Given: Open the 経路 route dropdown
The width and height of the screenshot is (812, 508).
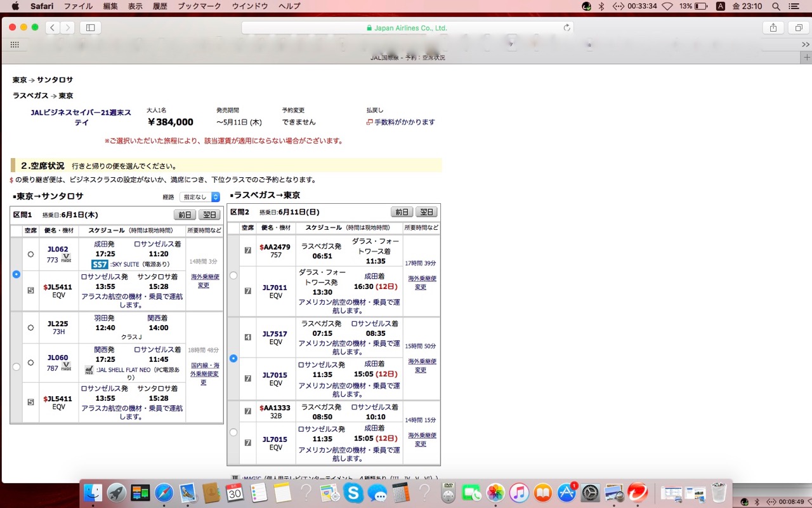Looking at the screenshot, I should pyautogui.click(x=199, y=197).
